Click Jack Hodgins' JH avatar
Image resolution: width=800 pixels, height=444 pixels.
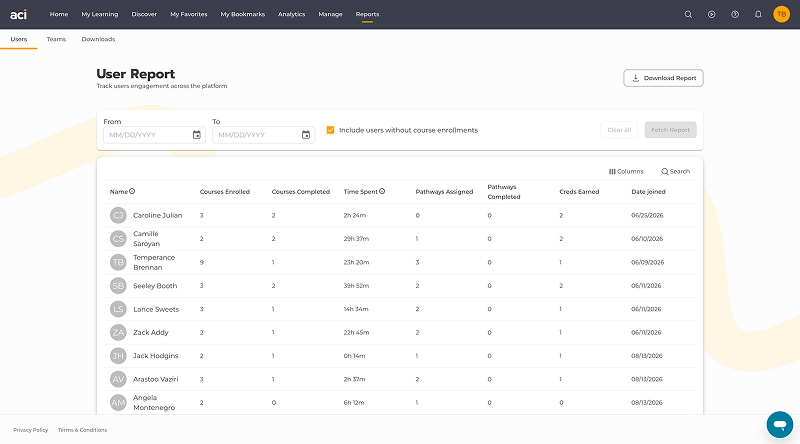click(x=118, y=356)
